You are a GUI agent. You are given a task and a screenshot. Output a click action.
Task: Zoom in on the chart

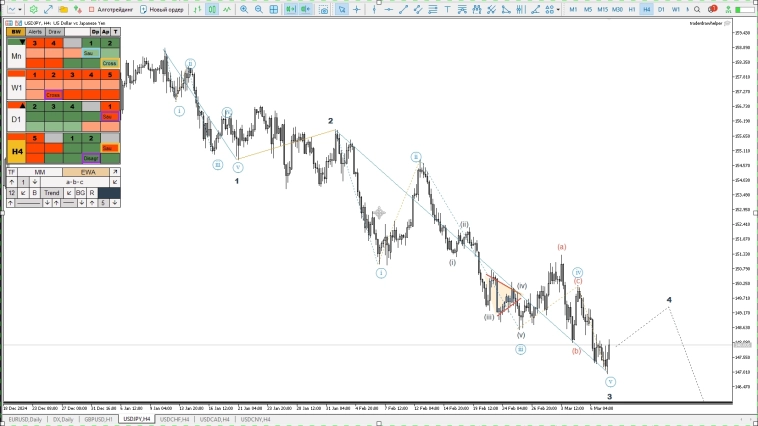click(244, 9)
